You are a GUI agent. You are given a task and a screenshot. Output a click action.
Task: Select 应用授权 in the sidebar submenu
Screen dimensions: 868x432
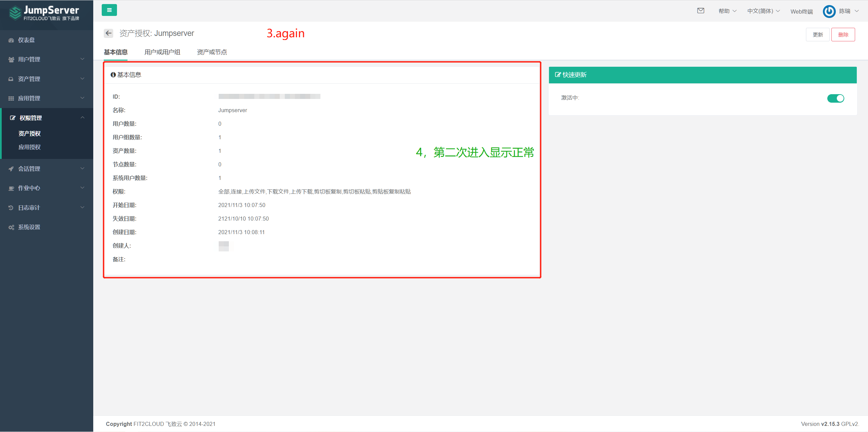point(29,147)
